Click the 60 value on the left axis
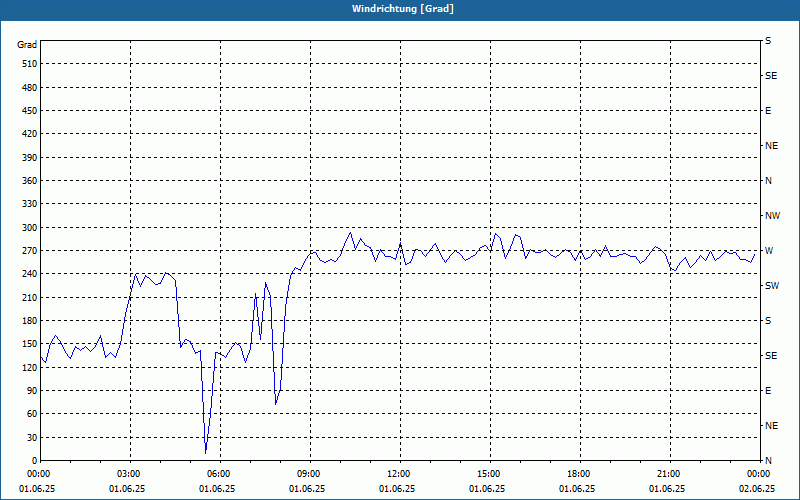Image resolution: width=800 pixels, height=500 pixels. coord(32,414)
